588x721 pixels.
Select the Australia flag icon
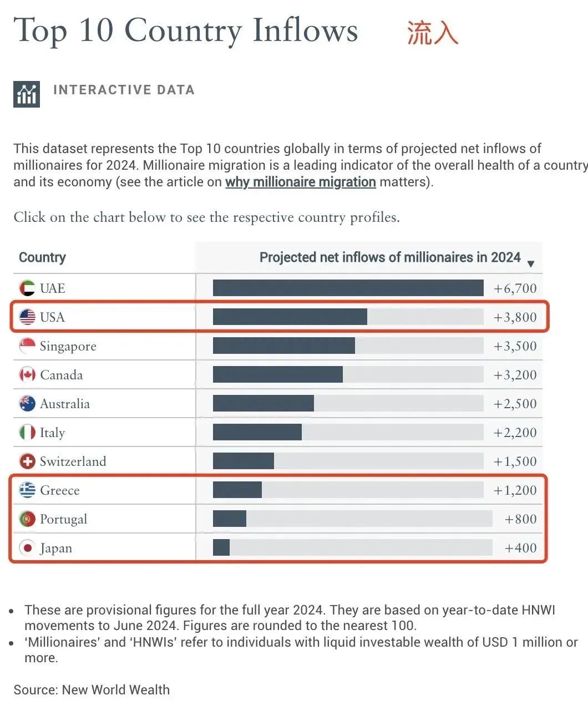pos(27,403)
